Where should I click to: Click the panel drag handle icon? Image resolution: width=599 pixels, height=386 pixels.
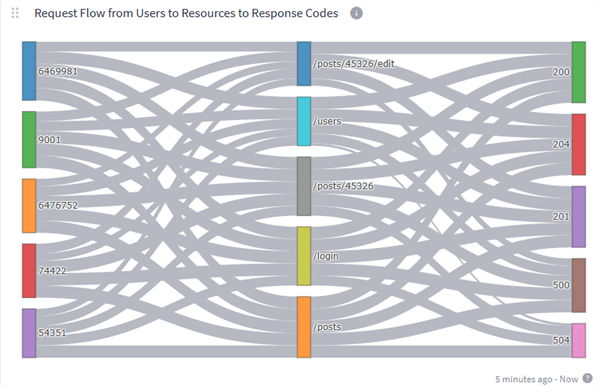(15, 13)
